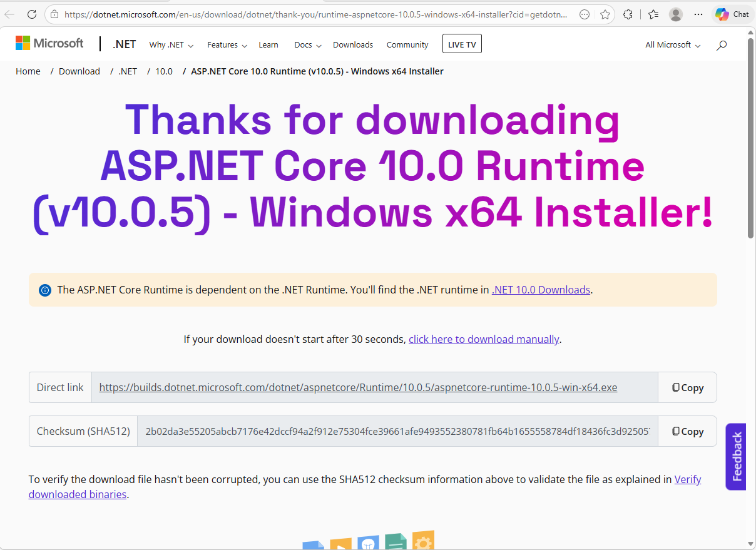Expand the Features menu
756x550 pixels.
(x=227, y=44)
